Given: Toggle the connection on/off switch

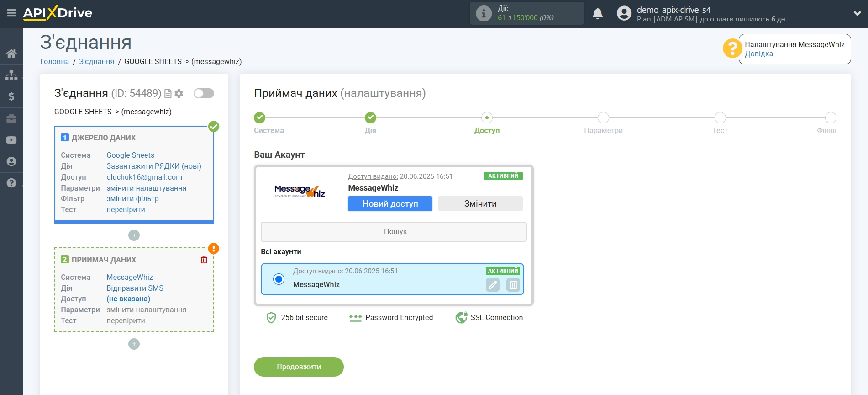Looking at the screenshot, I should (204, 93).
